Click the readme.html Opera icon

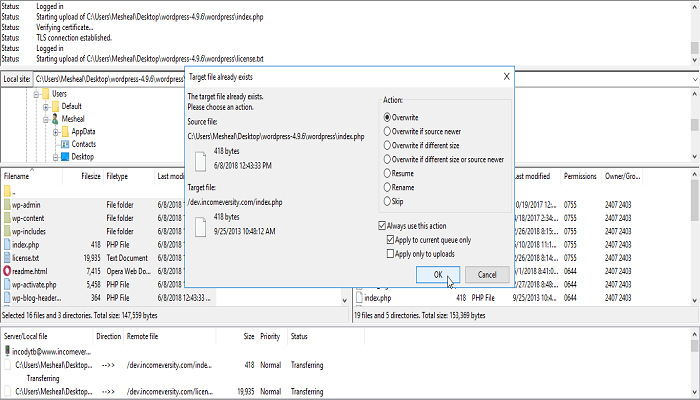[7, 271]
